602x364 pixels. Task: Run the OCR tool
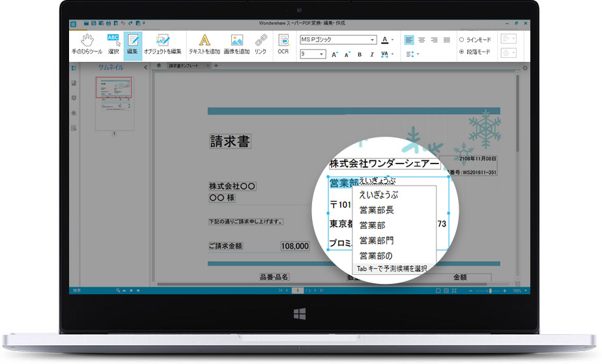point(283,44)
